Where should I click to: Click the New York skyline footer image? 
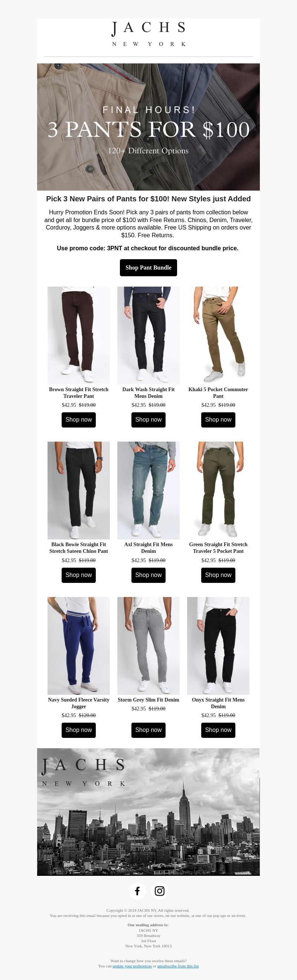(148, 812)
